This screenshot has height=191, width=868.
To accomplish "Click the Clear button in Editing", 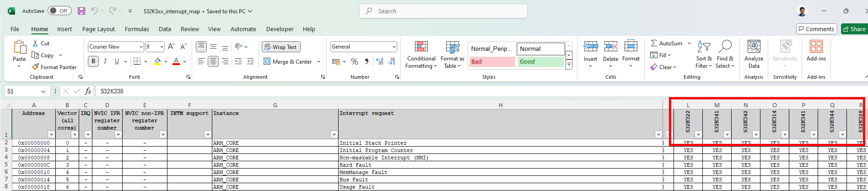I will click(x=662, y=67).
